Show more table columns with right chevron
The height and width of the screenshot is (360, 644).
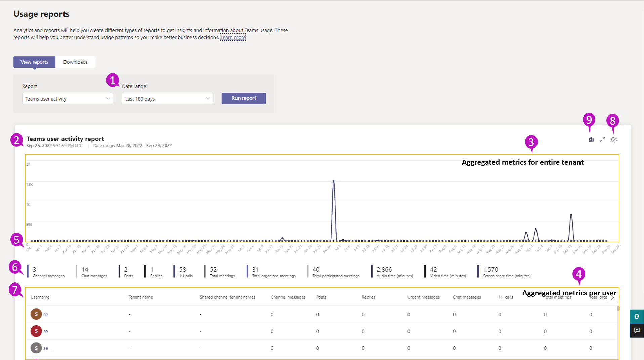(612, 298)
